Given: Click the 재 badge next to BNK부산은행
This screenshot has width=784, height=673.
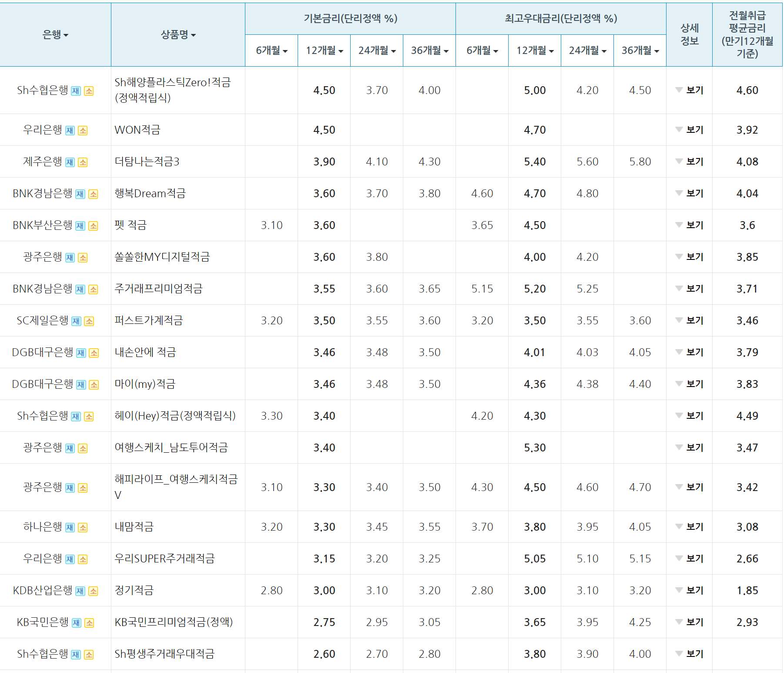Looking at the screenshot, I should pyautogui.click(x=80, y=226).
